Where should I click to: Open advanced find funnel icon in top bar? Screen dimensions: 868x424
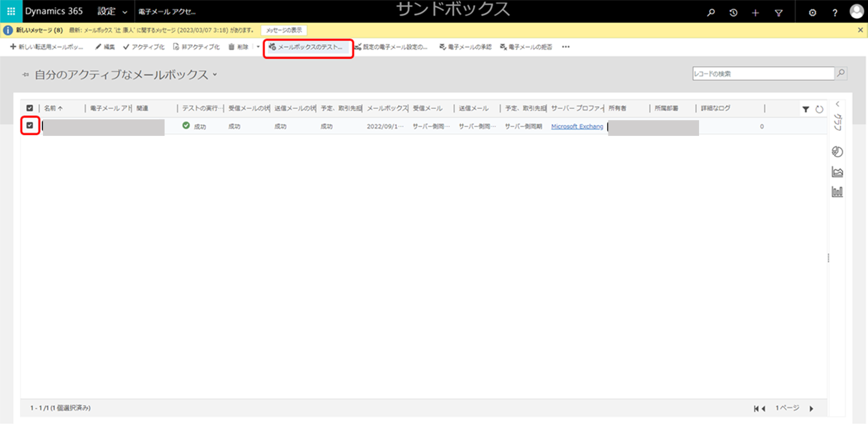(778, 13)
